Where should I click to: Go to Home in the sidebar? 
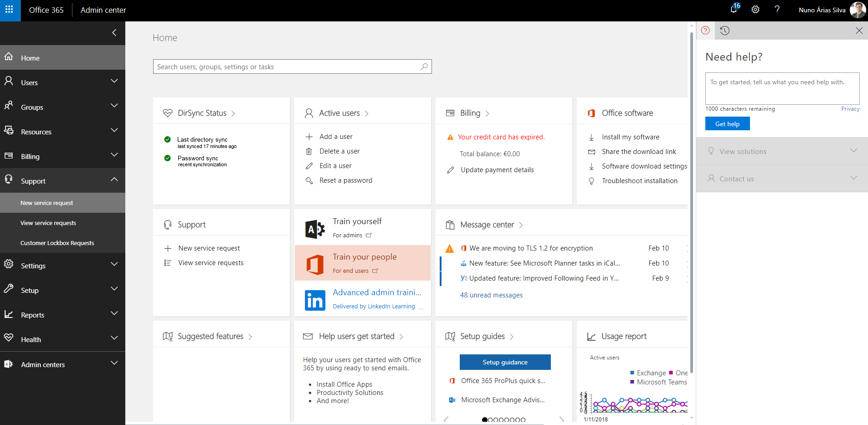click(62, 57)
